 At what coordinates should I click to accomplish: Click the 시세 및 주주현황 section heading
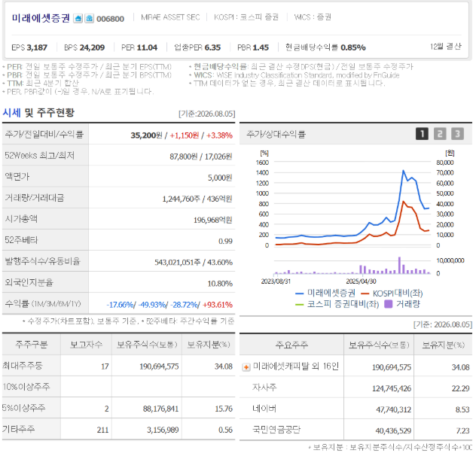point(38,113)
